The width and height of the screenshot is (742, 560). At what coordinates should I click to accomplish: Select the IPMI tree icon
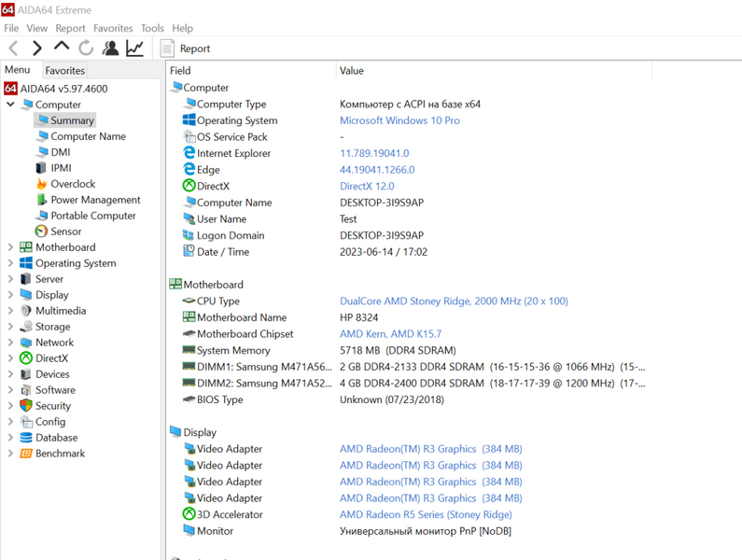pos(42,168)
